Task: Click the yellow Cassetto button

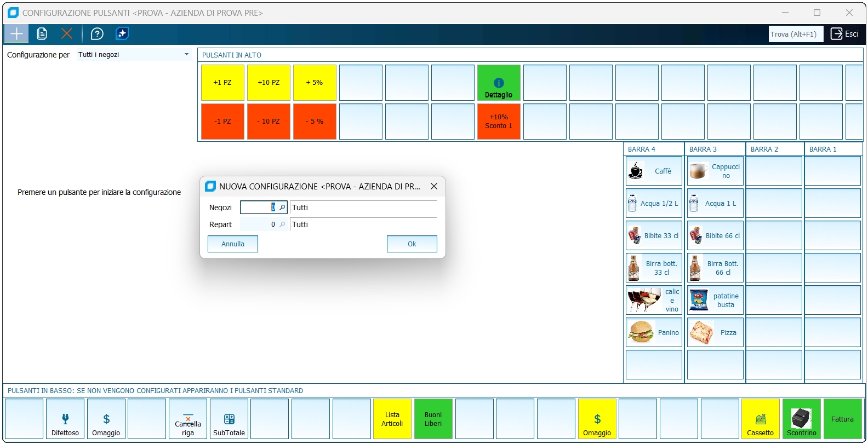Action: pyautogui.click(x=761, y=419)
